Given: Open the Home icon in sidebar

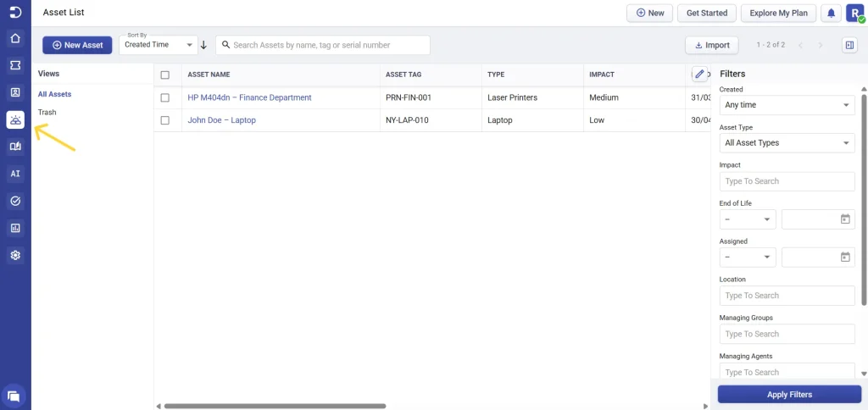Looking at the screenshot, I should (15, 38).
